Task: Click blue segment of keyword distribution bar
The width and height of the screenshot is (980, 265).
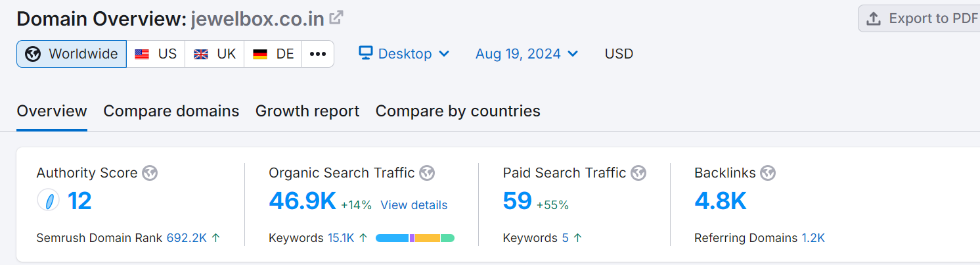Action: pos(392,238)
